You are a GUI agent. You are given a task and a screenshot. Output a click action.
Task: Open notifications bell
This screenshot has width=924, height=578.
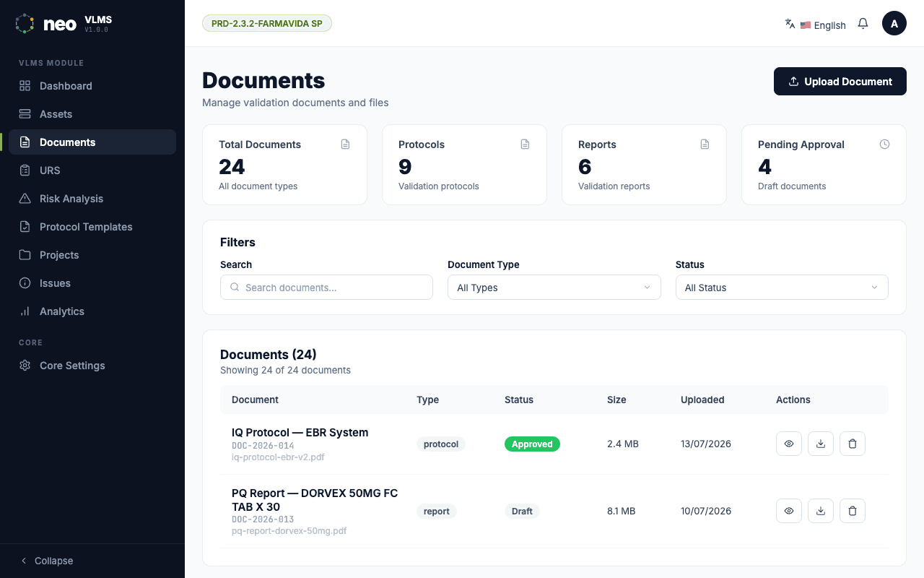[863, 24]
